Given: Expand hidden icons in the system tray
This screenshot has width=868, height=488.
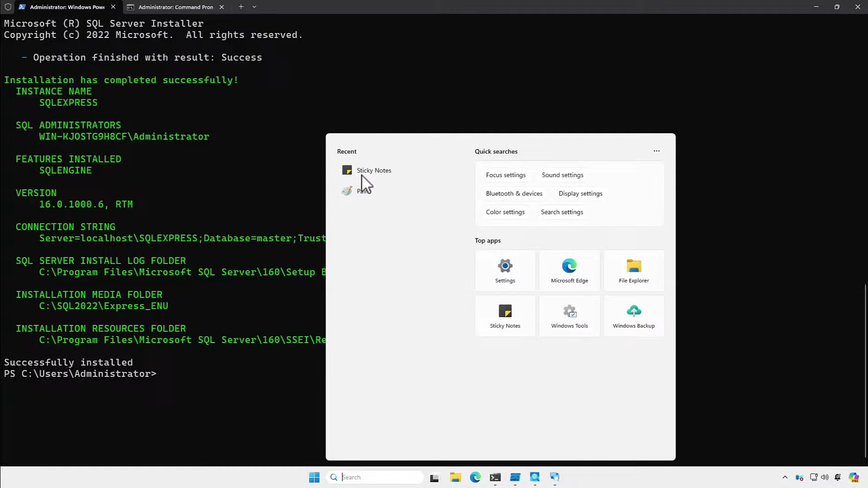Looking at the screenshot, I should click(785, 477).
